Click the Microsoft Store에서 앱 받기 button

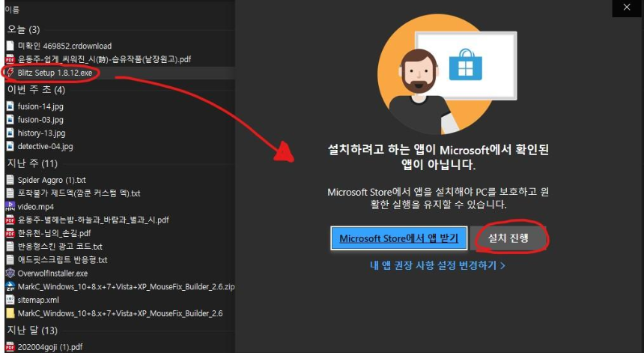(399, 238)
